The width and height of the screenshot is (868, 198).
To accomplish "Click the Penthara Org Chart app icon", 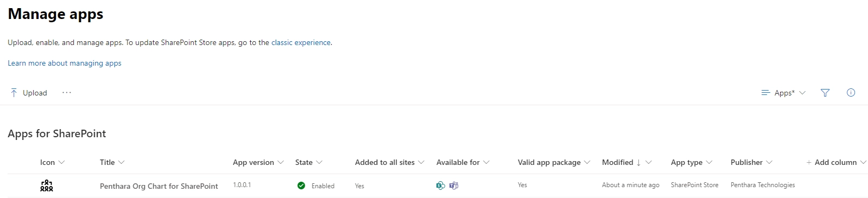I will click(47, 186).
